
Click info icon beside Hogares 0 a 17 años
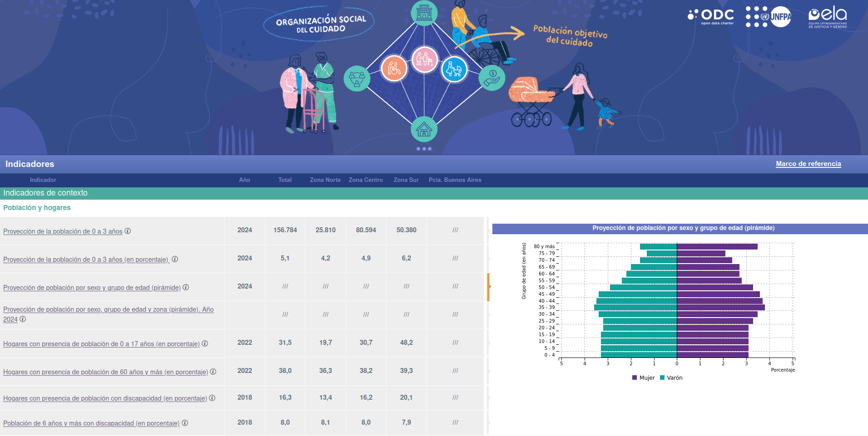[x=205, y=343]
